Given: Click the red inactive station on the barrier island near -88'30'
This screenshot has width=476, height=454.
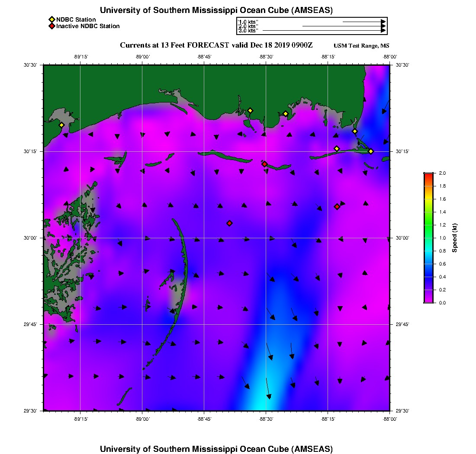Looking at the screenshot, I should click(x=264, y=164).
